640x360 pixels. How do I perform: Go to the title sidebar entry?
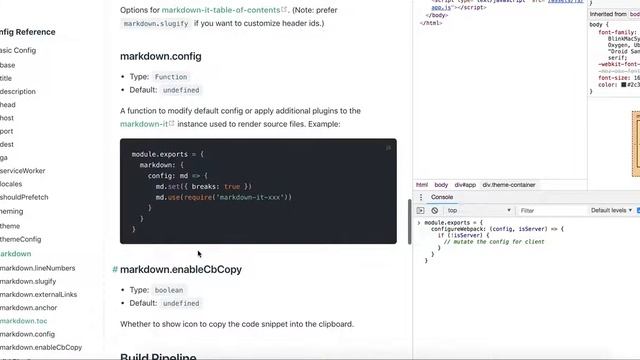[6, 78]
